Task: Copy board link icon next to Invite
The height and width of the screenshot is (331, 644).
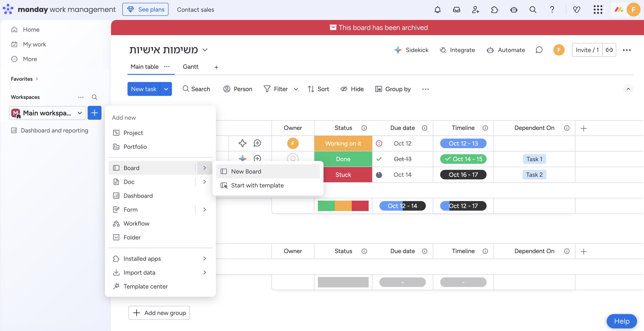Action: 609,50
